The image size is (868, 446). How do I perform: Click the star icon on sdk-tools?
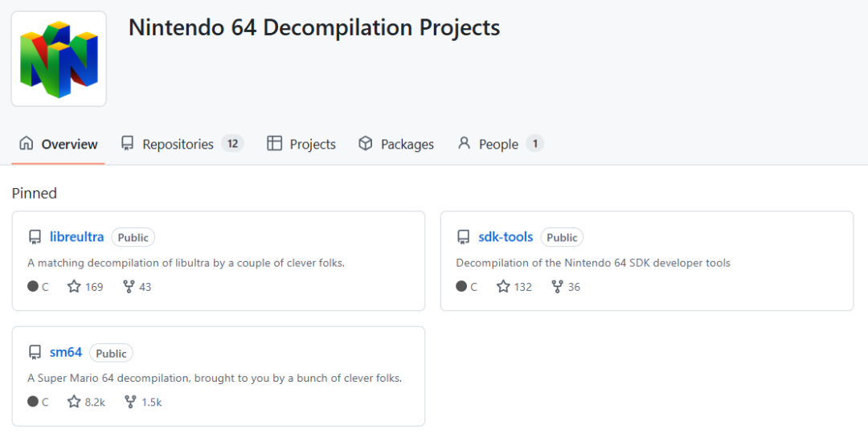(x=503, y=287)
